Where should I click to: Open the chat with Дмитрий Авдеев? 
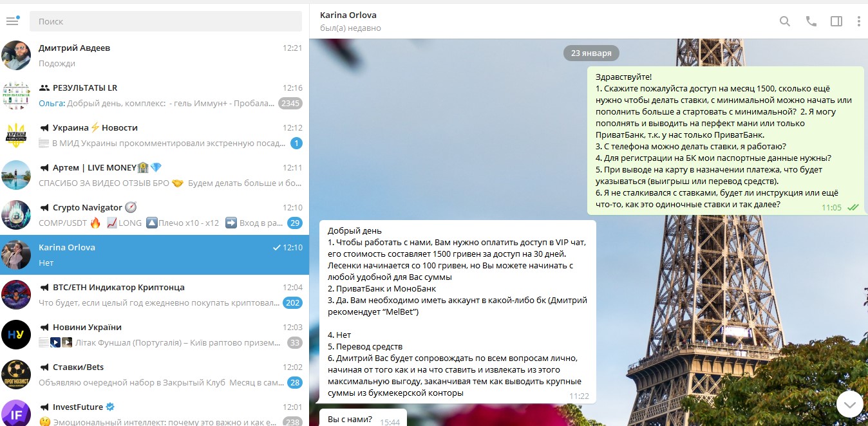(155, 55)
